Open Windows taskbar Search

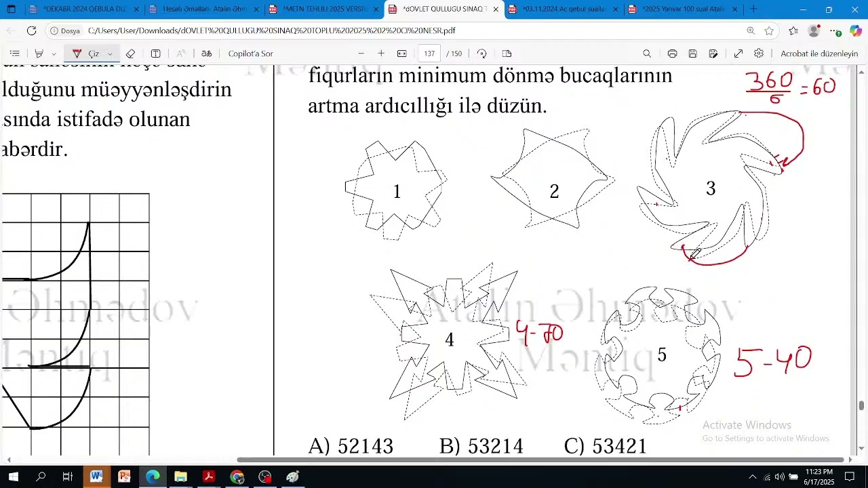pos(41,477)
